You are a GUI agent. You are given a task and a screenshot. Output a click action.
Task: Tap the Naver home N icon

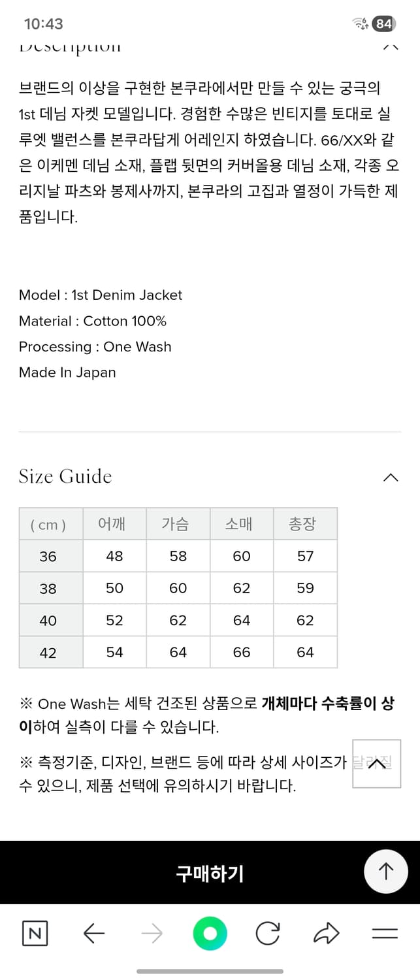35,934
